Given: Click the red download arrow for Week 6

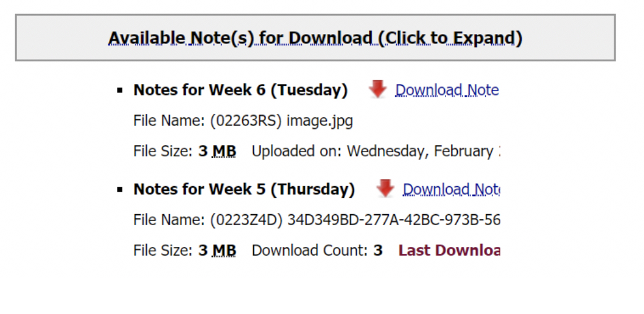Looking at the screenshot, I should point(378,90).
